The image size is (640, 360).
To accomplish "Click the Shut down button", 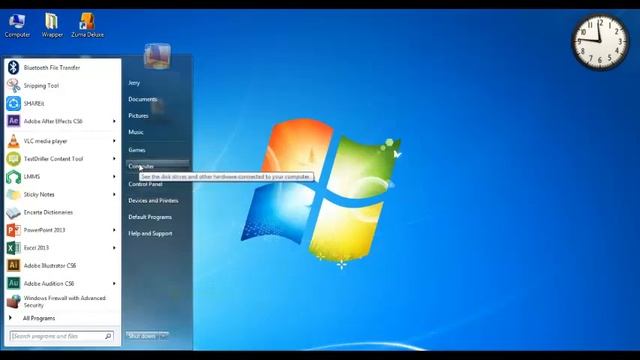I will coord(142,336).
